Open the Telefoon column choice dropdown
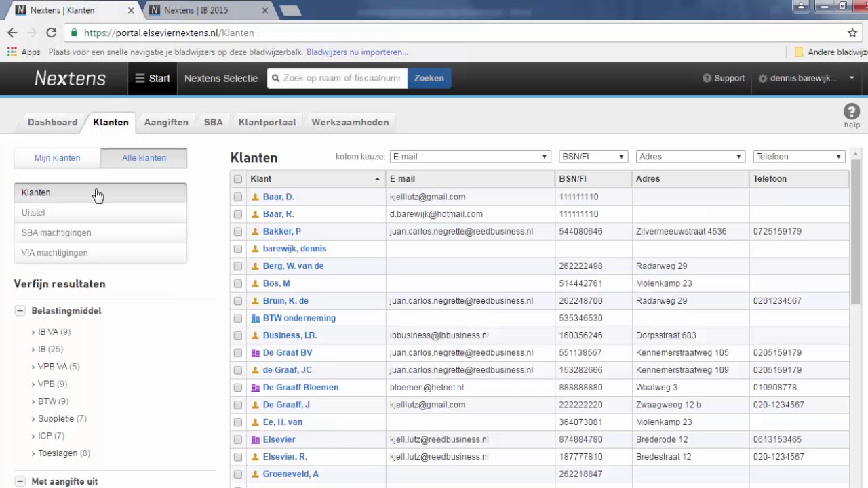The height and width of the screenshot is (488, 868). pyautogui.click(x=799, y=157)
